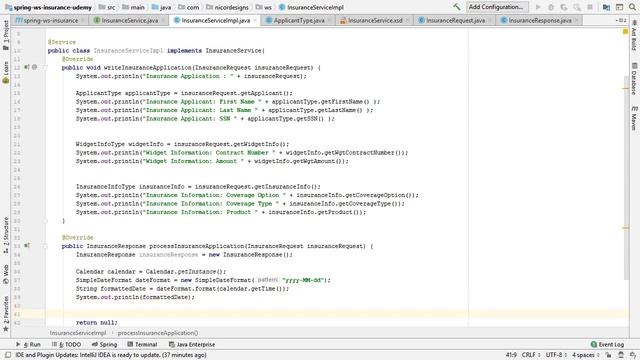Switch to the ApplicantType.java tab
Viewport: 640px width, 360px height.
299,20
